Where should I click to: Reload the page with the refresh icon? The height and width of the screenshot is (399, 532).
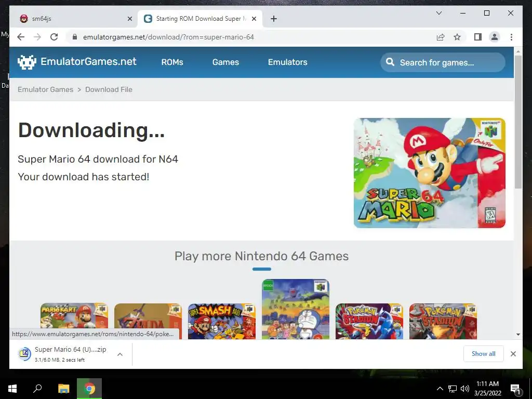[54, 37]
